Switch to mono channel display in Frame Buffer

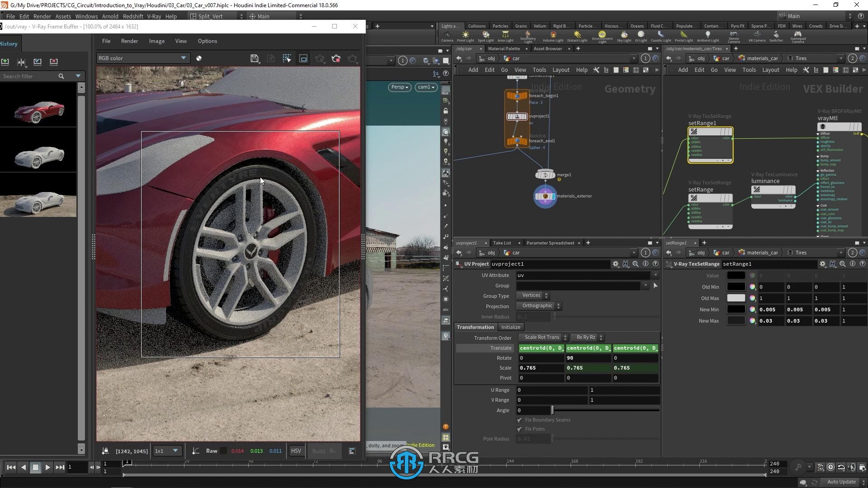(199, 58)
